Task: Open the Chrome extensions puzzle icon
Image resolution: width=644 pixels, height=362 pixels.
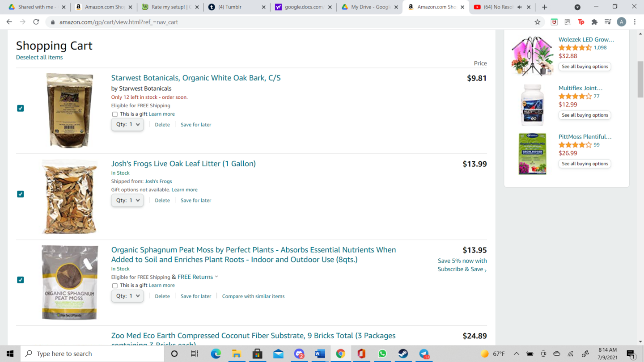Action: [x=594, y=22]
